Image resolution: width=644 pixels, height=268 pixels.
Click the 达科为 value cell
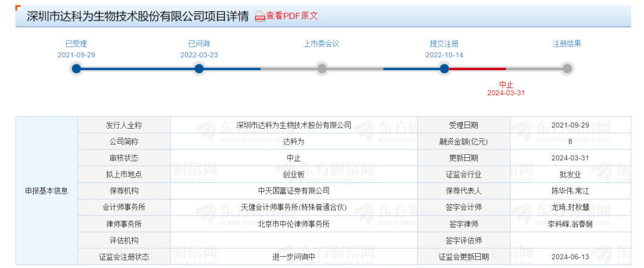tap(294, 142)
